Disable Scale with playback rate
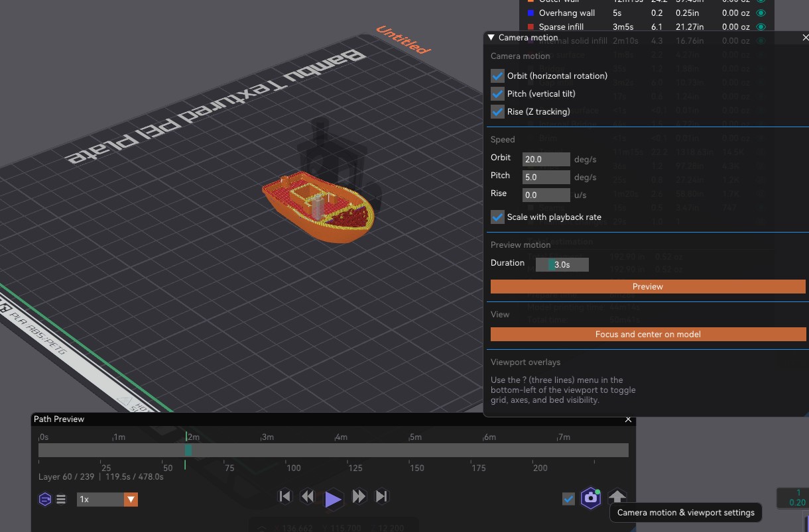 (497, 217)
